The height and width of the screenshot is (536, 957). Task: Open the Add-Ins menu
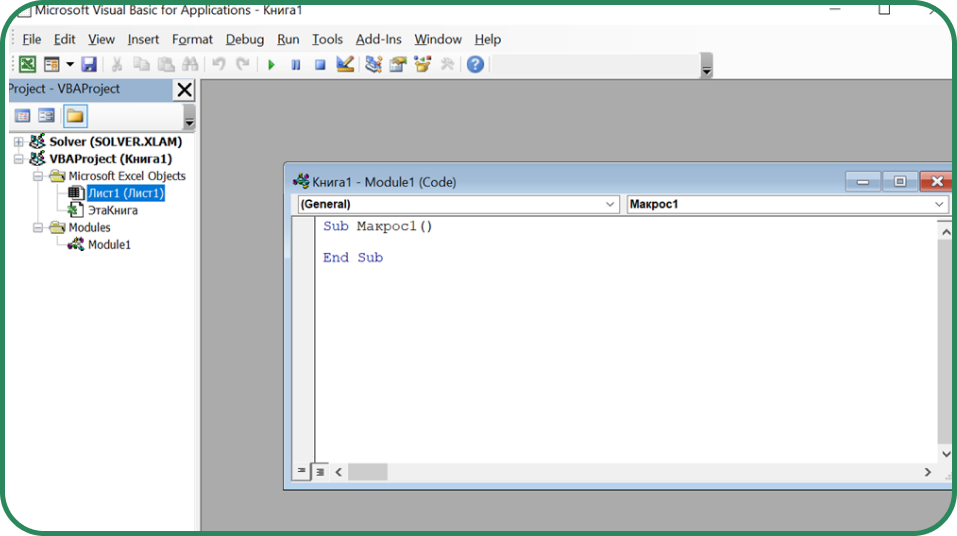pyautogui.click(x=378, y=39)
